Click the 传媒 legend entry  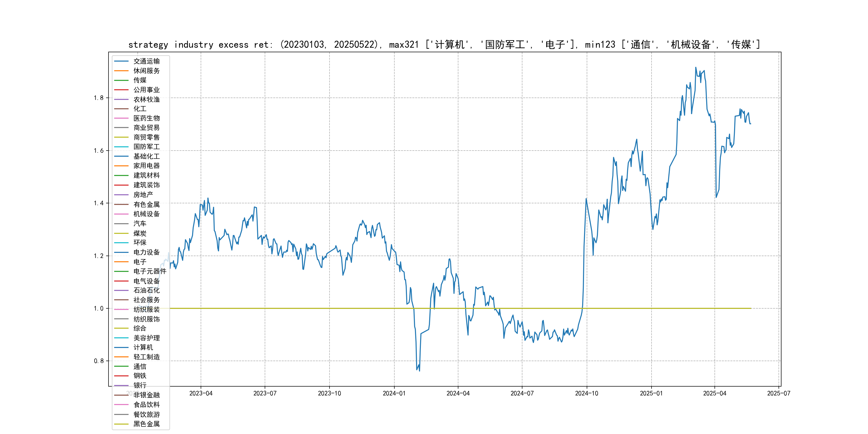click(140, 80)
